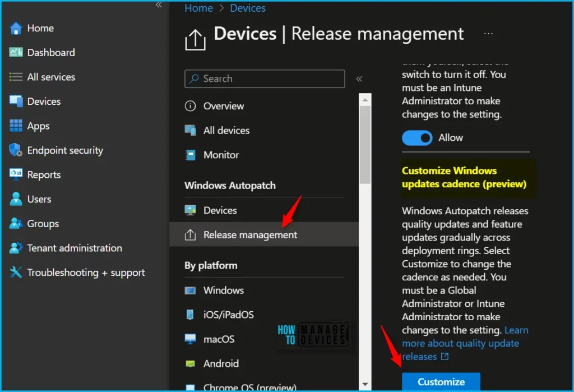Click the Endpoint security shield icon
This screenshot has width=574, height=392.
(x=16, y=150)
